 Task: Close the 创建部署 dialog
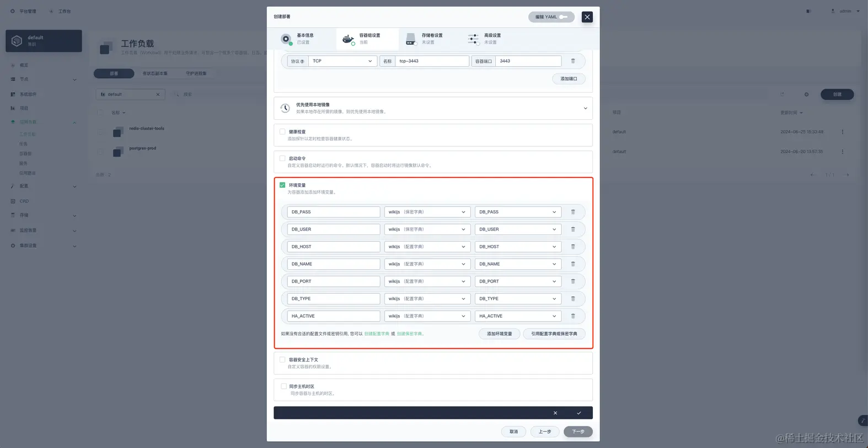(587, 17)
